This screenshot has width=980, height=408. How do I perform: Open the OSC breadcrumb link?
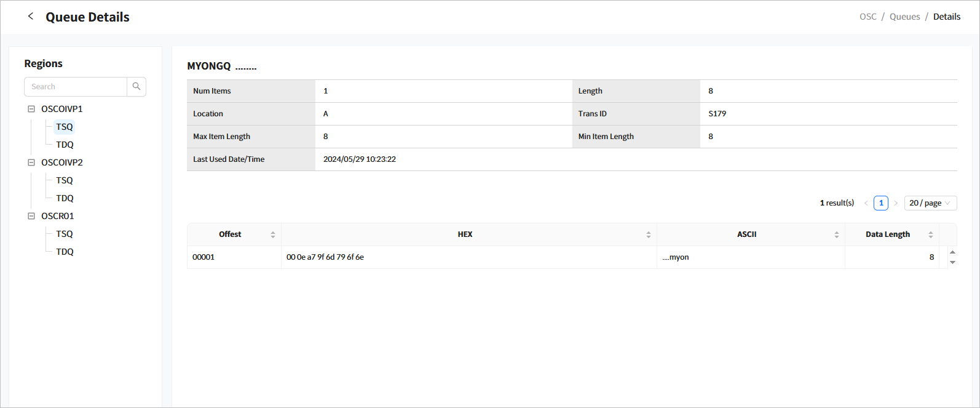tap(867, 17)
